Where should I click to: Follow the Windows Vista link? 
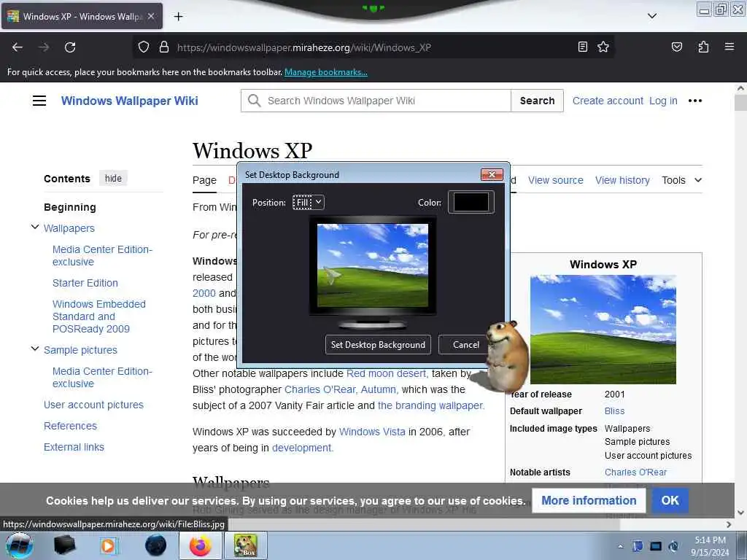pos(372,432)
